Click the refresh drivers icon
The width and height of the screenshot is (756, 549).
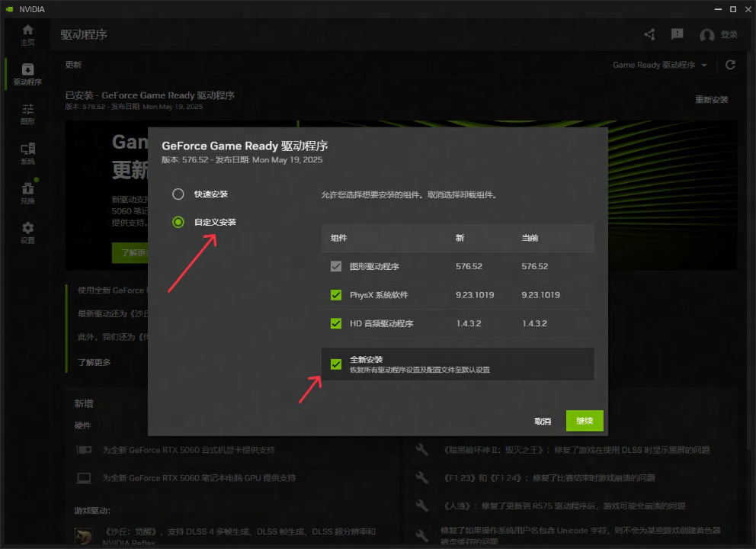(x=730, y=65)
